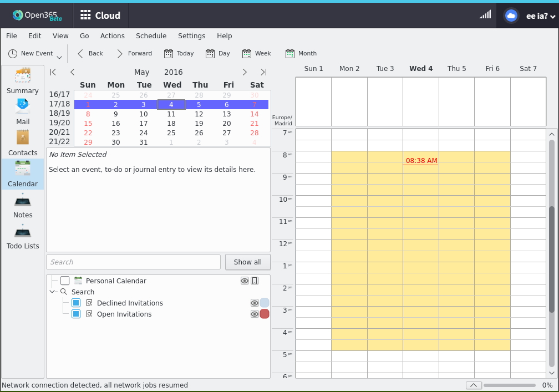Open Todo Lists from the sidebar
This screenshot has height=392, width=559.
point(22,237)
